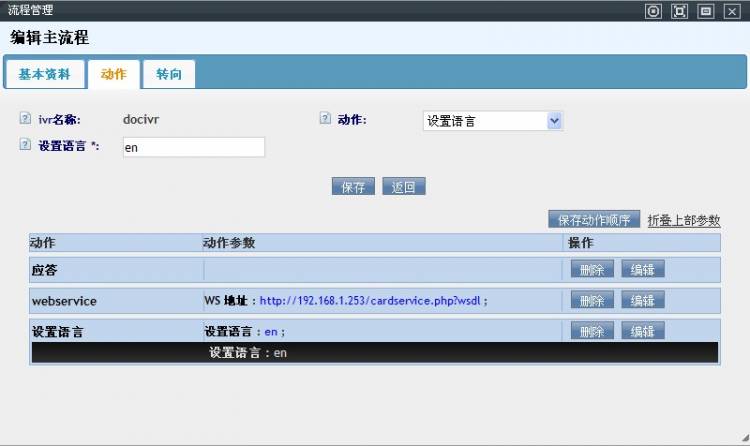This screenshot has height=446, width=750.
Task: Collapse parameters via 折叠上部参数 link
Action: tap(684, 220)
